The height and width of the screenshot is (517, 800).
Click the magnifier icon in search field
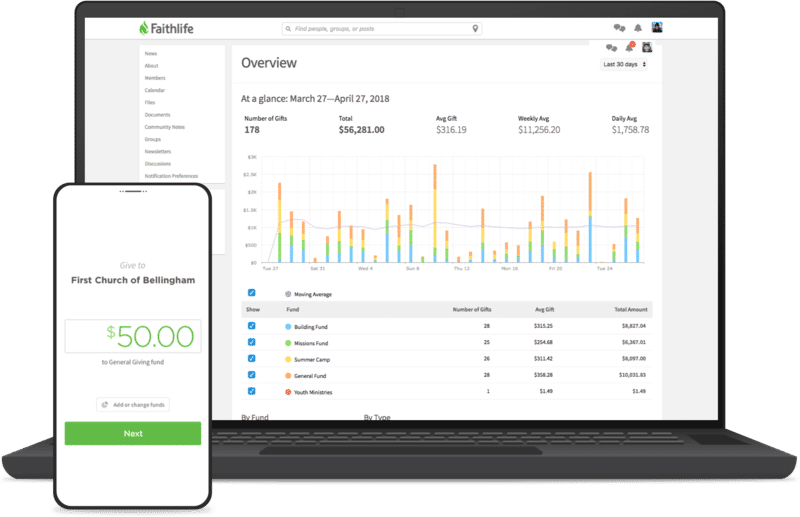[288, 29]
